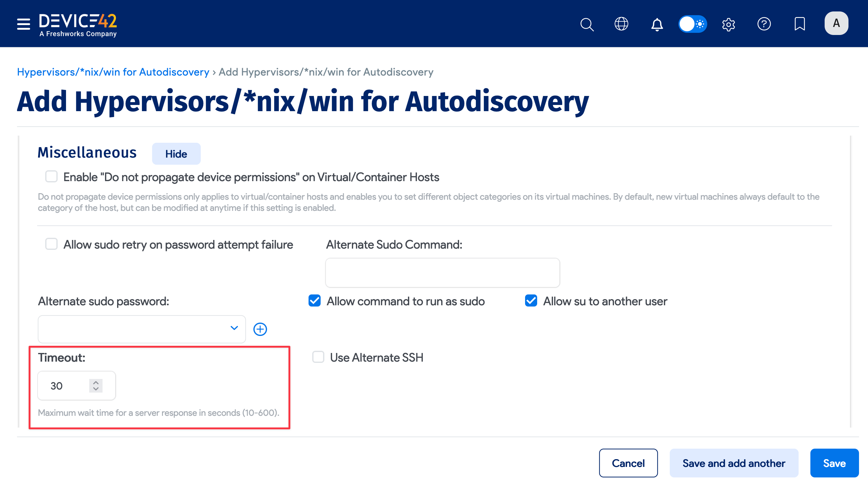868x483 pixels.
Task: Open the globe language icon
Action: 621,24
